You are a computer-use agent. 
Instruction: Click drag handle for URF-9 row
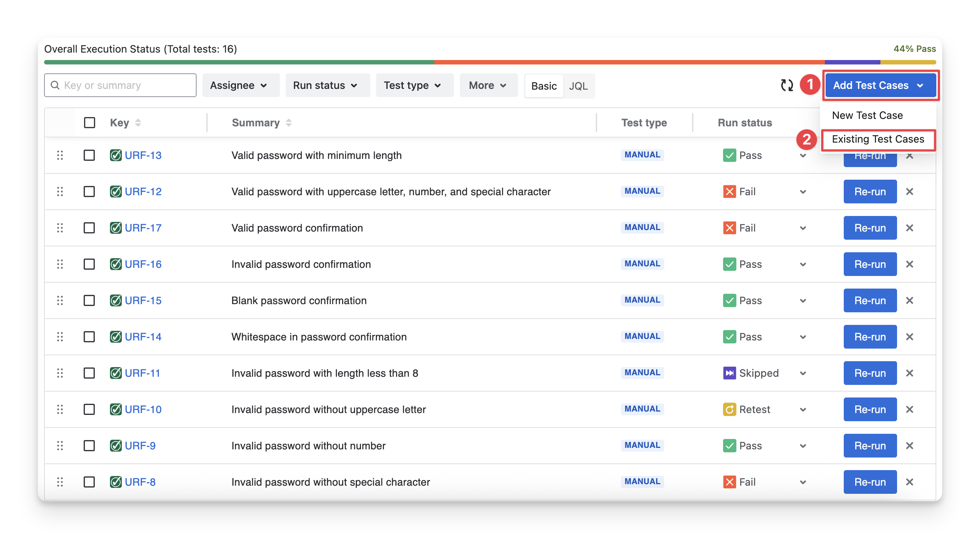pos(60,445)
